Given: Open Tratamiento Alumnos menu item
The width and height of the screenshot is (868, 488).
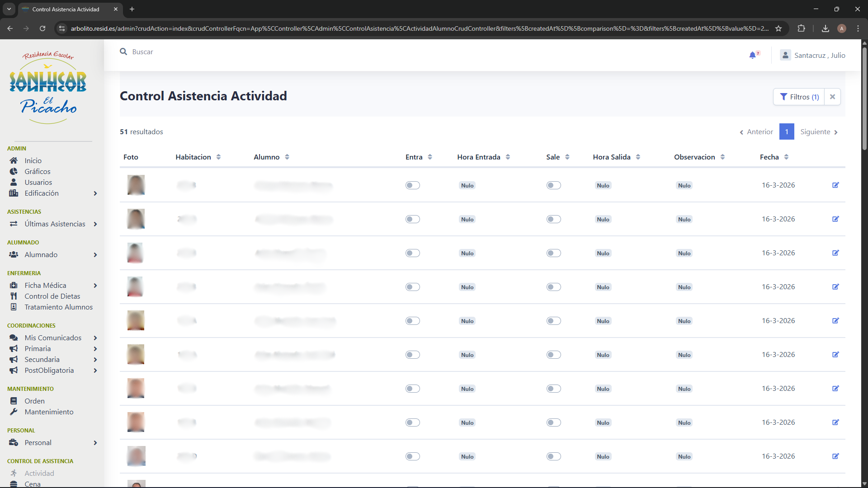Looking at the screenshot, I should click(58, 307).
